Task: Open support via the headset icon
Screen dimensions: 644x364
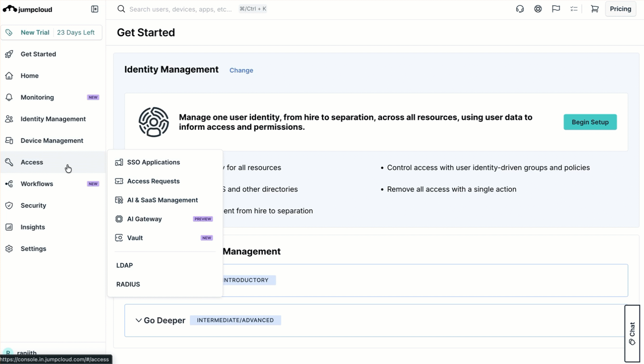Action: (x=520, y=9)
